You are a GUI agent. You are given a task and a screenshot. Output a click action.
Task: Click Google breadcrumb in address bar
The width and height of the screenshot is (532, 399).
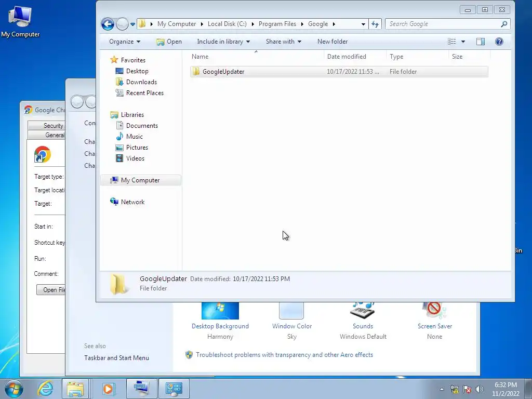click(x=318, y=24)
